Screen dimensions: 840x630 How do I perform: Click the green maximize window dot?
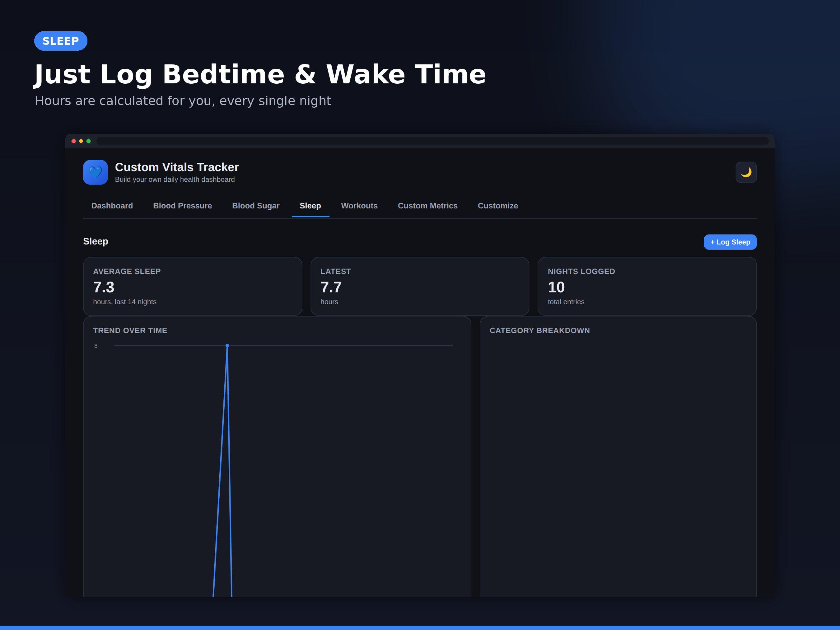(88, 141)
